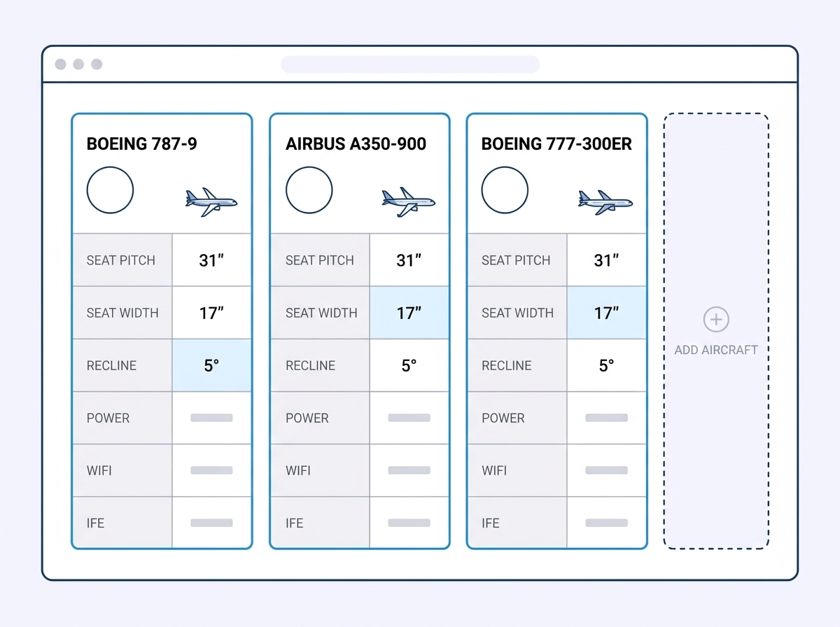The height and width of the screenshot is (627, 840).
Task: Click SEAT WIDTH label in Boeing 777-300ER card
Action: tap(517, 313)
